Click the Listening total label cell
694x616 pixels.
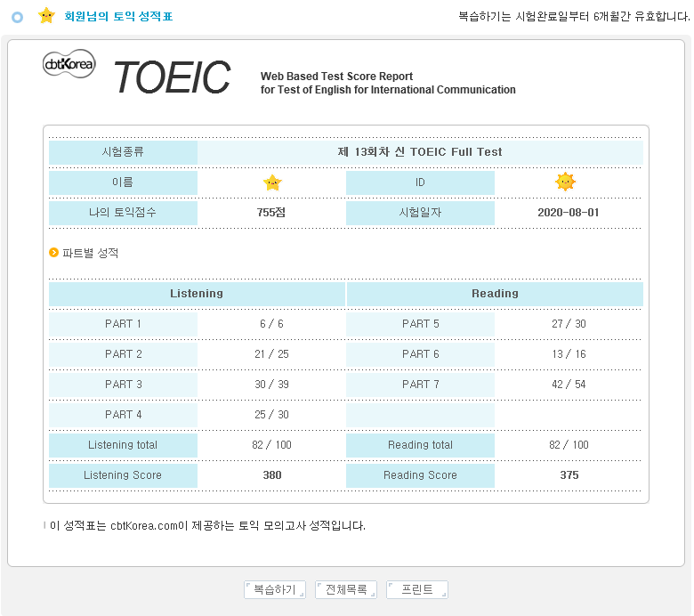pos(123,445)
